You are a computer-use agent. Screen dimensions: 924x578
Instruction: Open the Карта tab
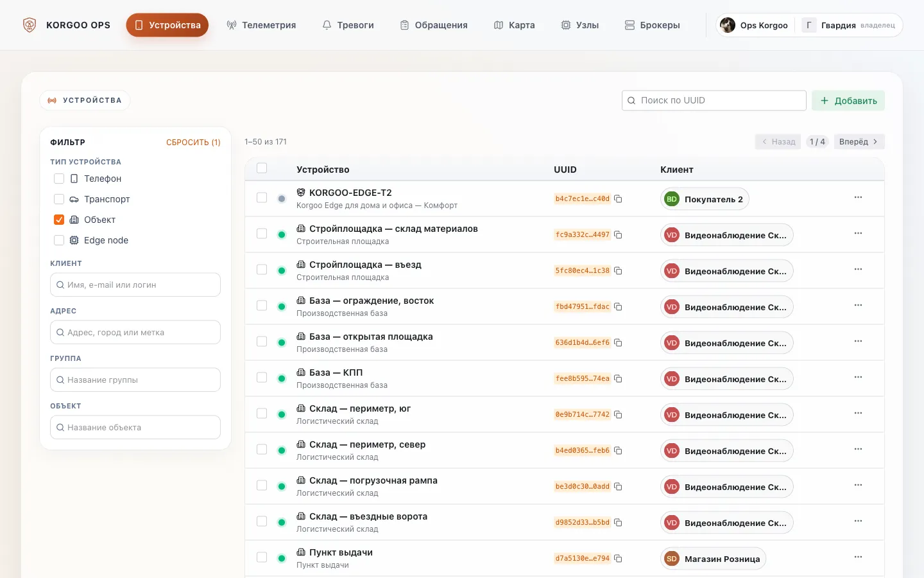pos(514,25)
